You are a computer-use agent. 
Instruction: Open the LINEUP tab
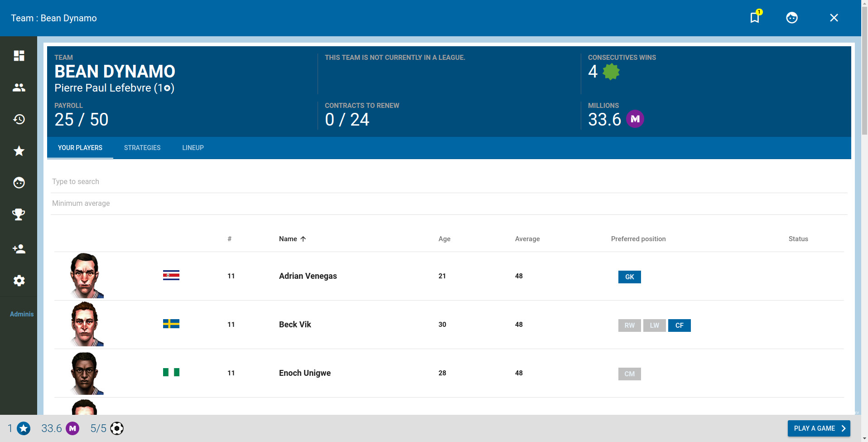pyautogui.click(x=193, y=148)
